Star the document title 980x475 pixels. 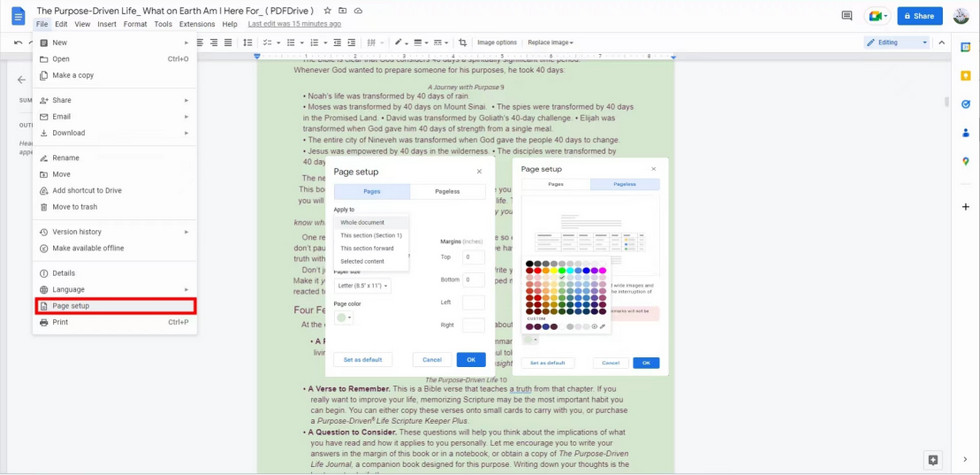(x=328, y=11)
